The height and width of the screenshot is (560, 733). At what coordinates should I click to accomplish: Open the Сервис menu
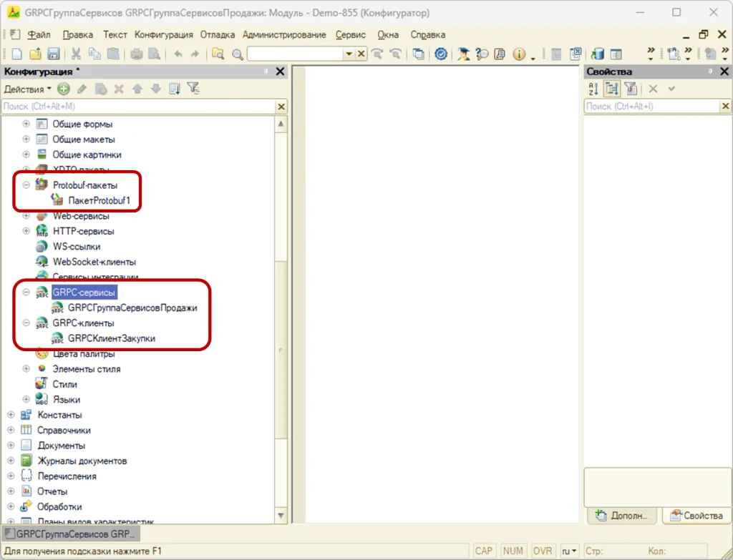[351, 34]
